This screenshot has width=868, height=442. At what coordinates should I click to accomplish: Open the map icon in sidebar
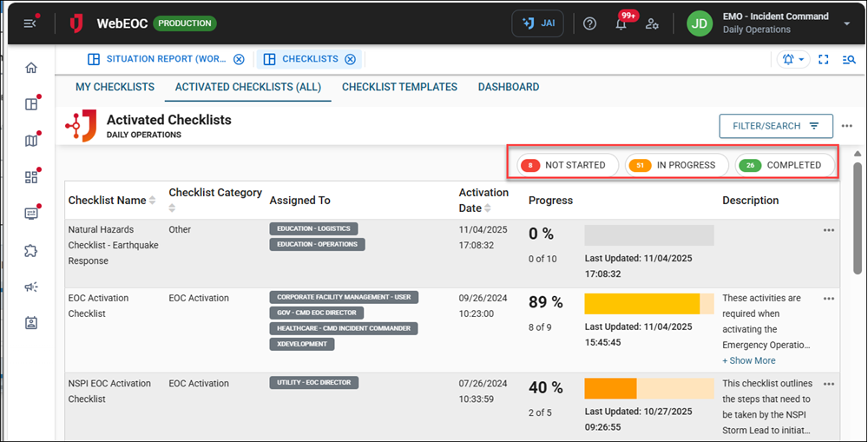(x=31, y=141)
